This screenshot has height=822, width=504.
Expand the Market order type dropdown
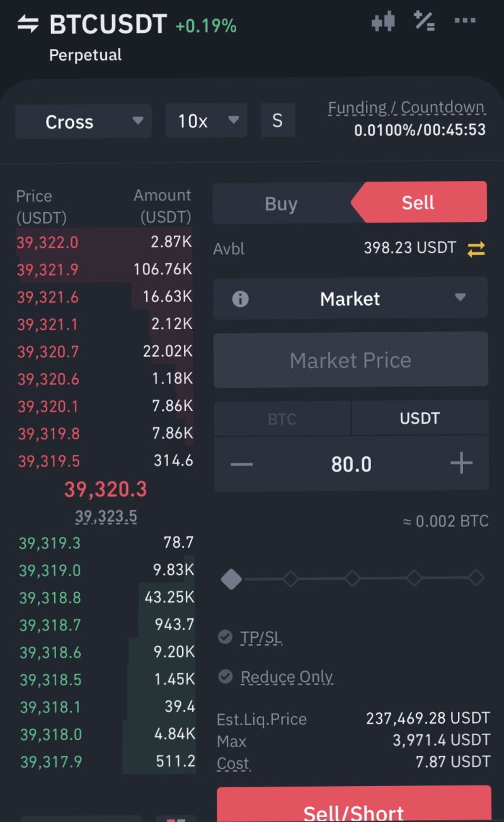tap(350, 299)
